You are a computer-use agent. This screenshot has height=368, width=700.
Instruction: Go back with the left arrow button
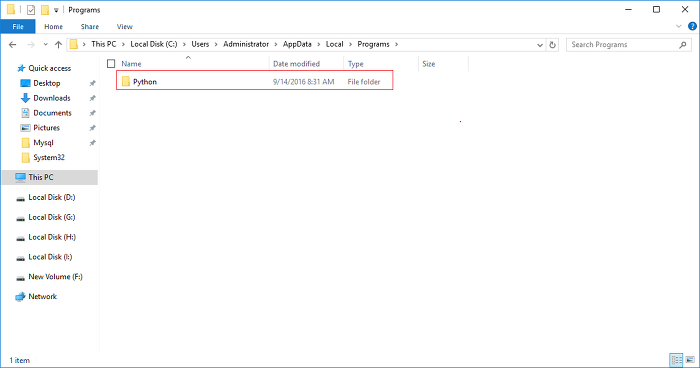(12, 44)
